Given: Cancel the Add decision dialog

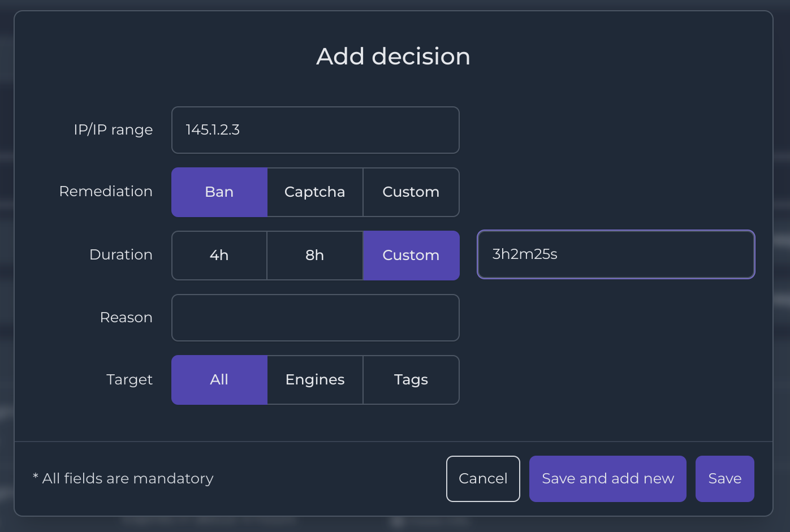Looking at the screenshot, I should tap(483, 479).
